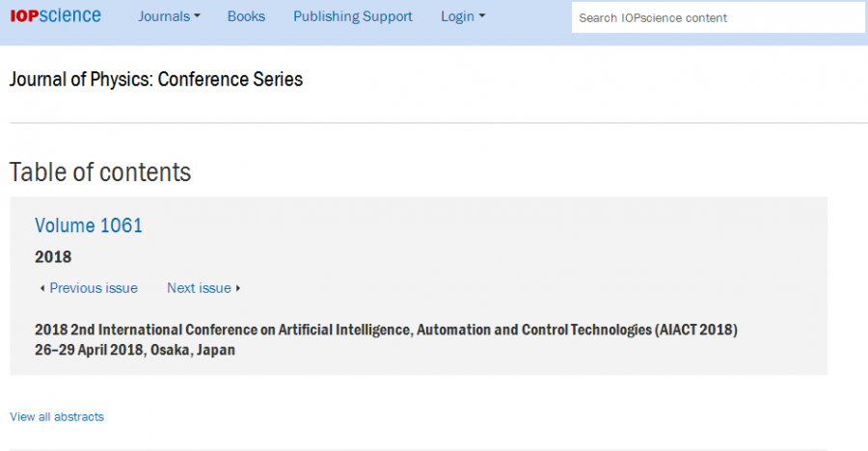
Task: Go to Publishing Support in navigation
Action: [352, 16]
